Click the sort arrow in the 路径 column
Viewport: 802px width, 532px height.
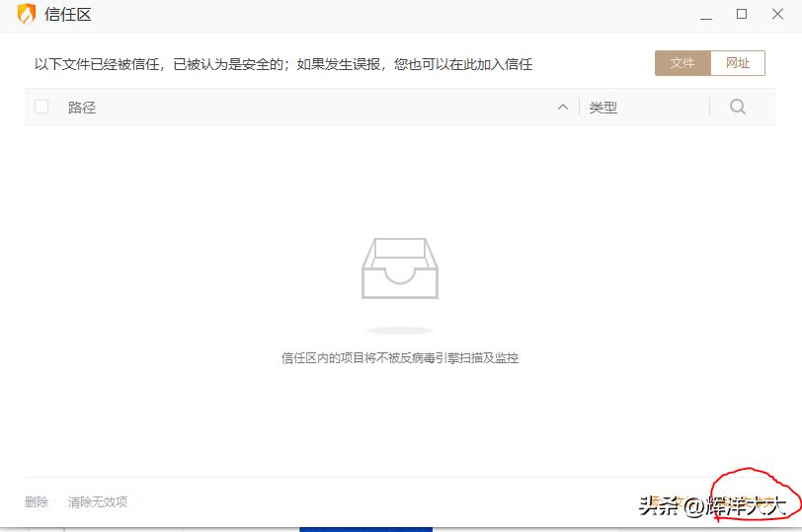coord(563,107)
